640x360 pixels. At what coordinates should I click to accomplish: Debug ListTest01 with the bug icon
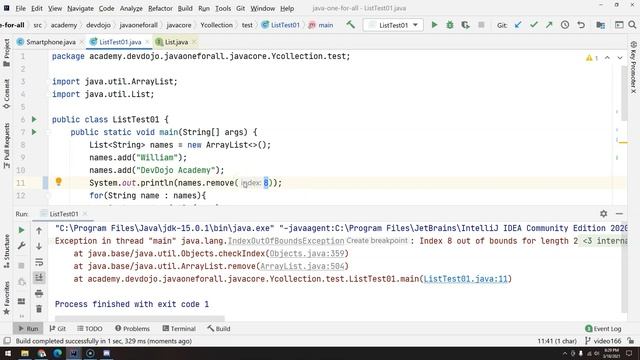[x=450, y=25]
